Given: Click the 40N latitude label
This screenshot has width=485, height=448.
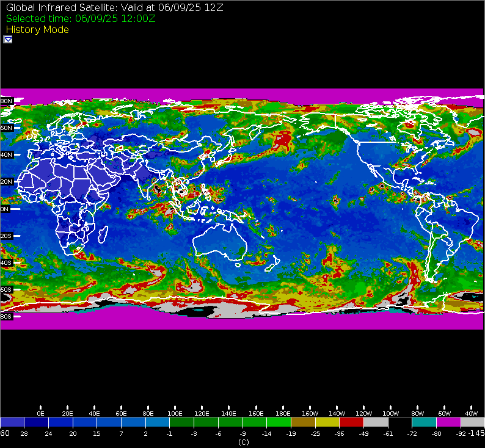Looking at the screenshot, I should (x=6, y=155).
